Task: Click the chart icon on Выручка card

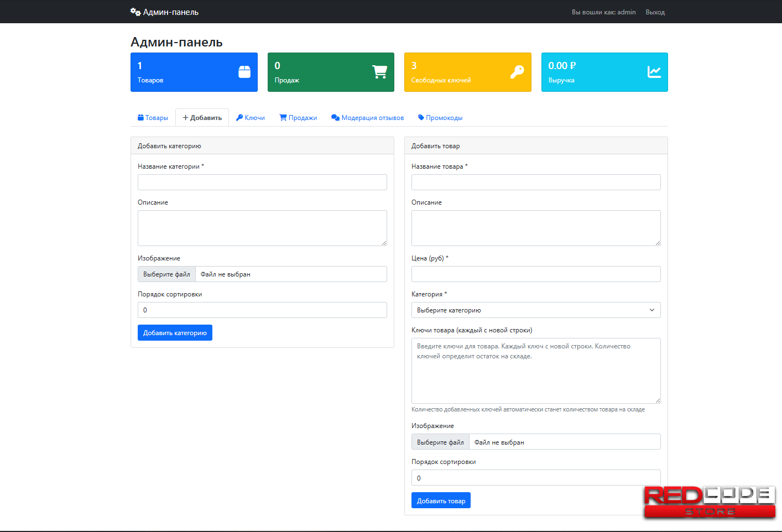Action: (654, 72)
